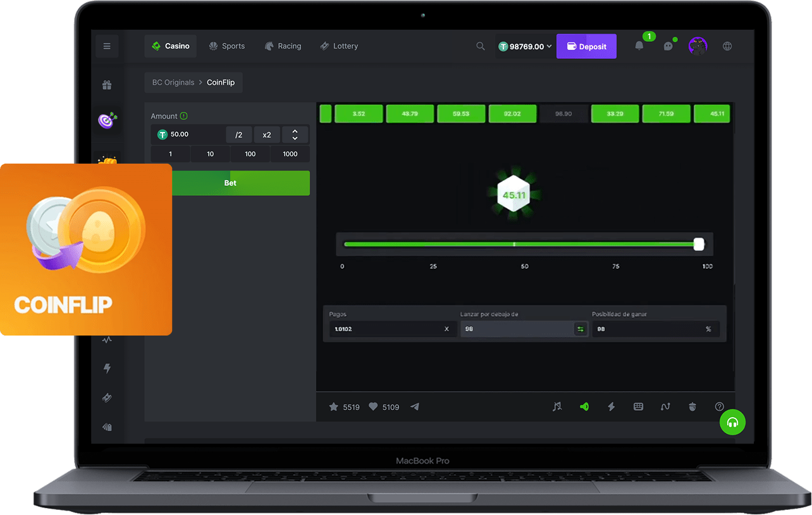The image size is (812, 515).
Task: Open the gift bonuses sidebar icon
Action: pos(107,85)
